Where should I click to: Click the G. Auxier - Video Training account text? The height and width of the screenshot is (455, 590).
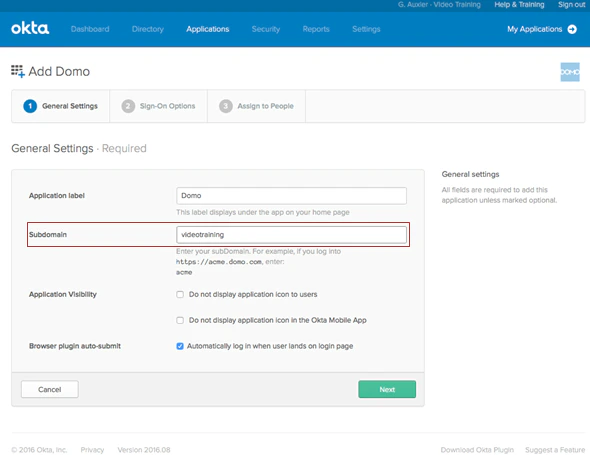pos(439,5)
